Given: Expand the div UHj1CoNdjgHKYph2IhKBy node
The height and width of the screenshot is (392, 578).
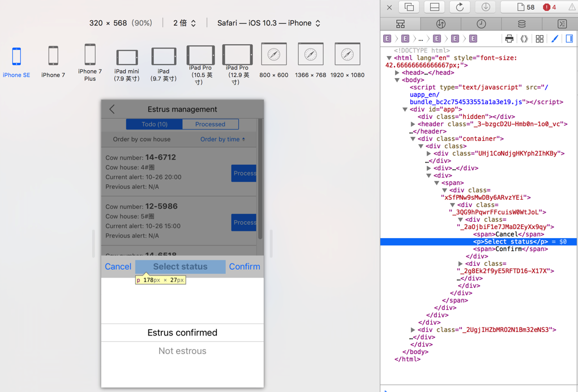Looking at the screenshot, I should pyautogui.click(x=429, y=154).
